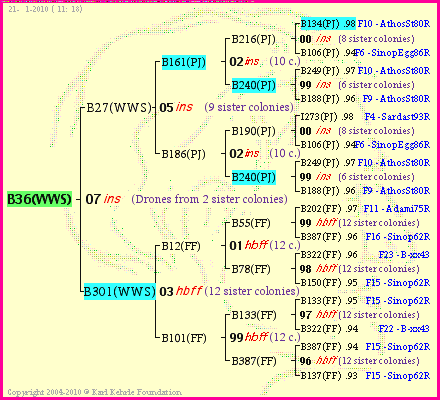Click the B322(FF) .96 entry

tap(329, 255)
